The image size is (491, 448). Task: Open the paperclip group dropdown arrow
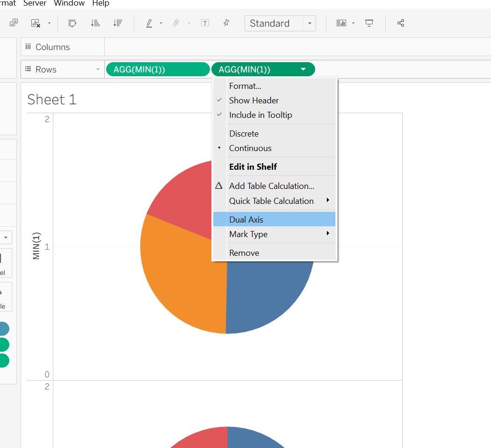tap(189, 23)
